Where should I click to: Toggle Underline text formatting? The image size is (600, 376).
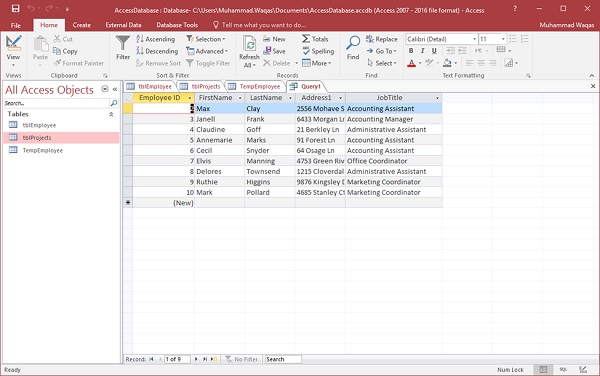point(434,50)
